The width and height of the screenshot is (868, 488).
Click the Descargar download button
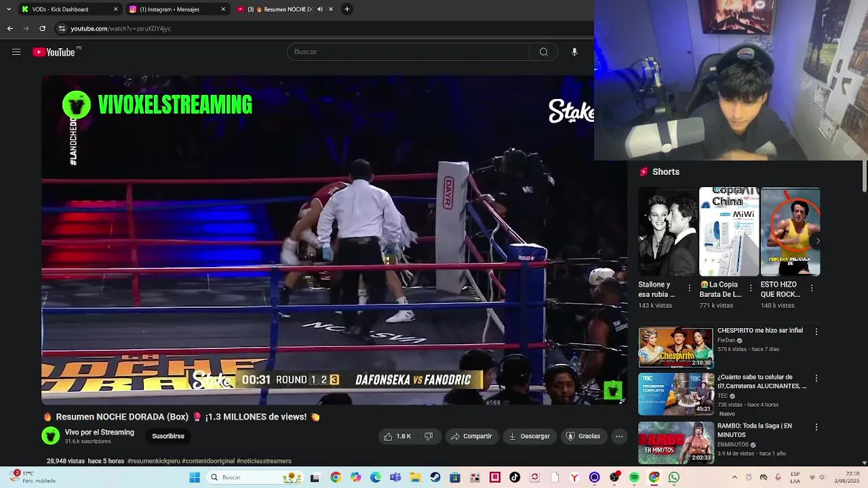point(529,436)
